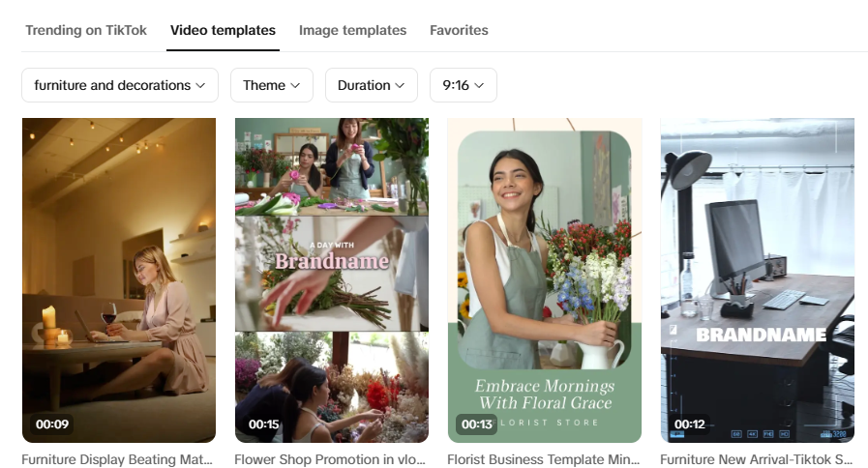This screenshot has width=868, height=468.
Task: Change the 9:16 aspect ratio dropdown
Action: click(x=464, y=85)
